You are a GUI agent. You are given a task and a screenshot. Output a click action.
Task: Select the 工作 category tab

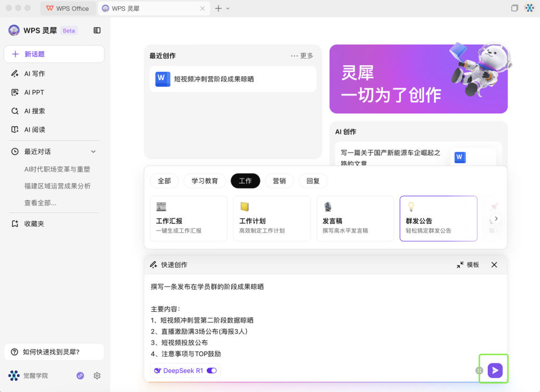pyautogui.click(x=245, y=181)
